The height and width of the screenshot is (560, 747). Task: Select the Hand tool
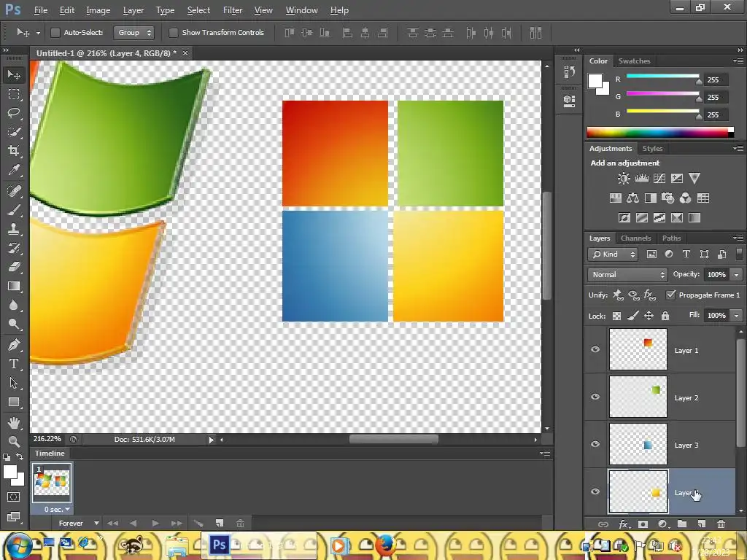tap(14, 422)
